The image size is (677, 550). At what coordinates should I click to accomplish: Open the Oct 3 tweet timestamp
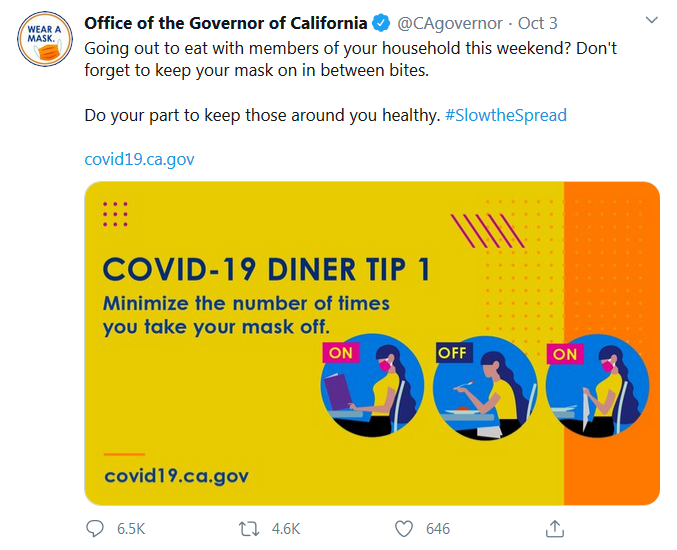[538, 23]
